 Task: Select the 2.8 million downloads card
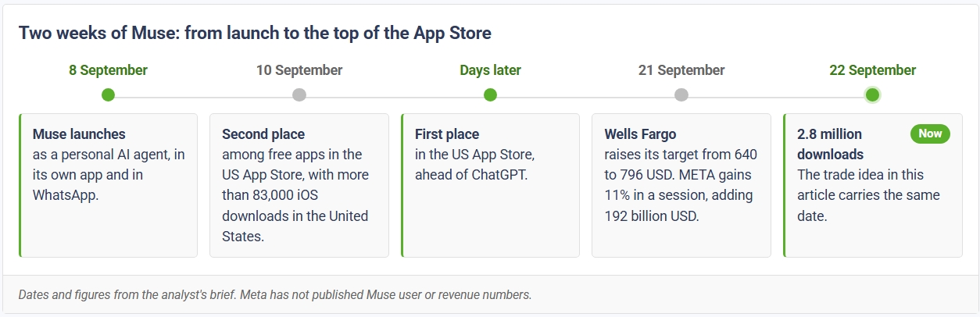click(x=873, y=186)
